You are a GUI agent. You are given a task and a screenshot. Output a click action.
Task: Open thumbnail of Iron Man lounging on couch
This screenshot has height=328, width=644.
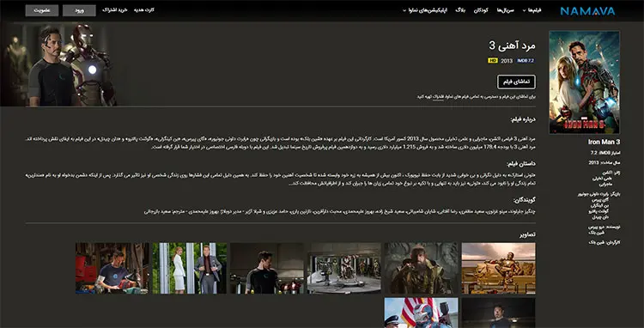[498, 268]
